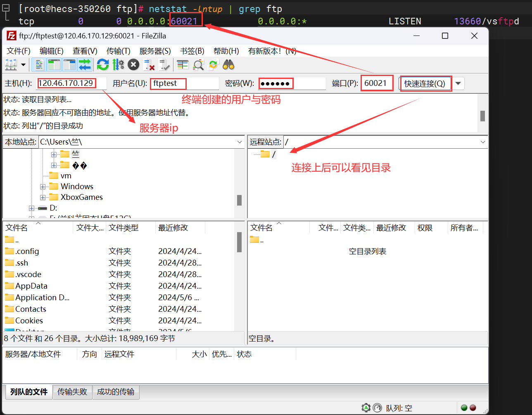Select the Contacts folder row
The width and height of the screenshot is (532, 415).
coord(119,309)
